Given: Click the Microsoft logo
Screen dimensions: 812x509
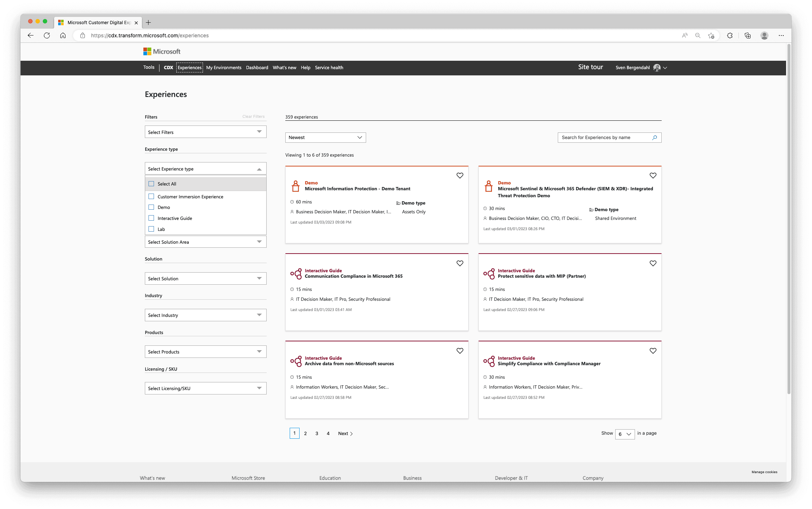Looking at the screenshot, I should (x=162, y=52).
